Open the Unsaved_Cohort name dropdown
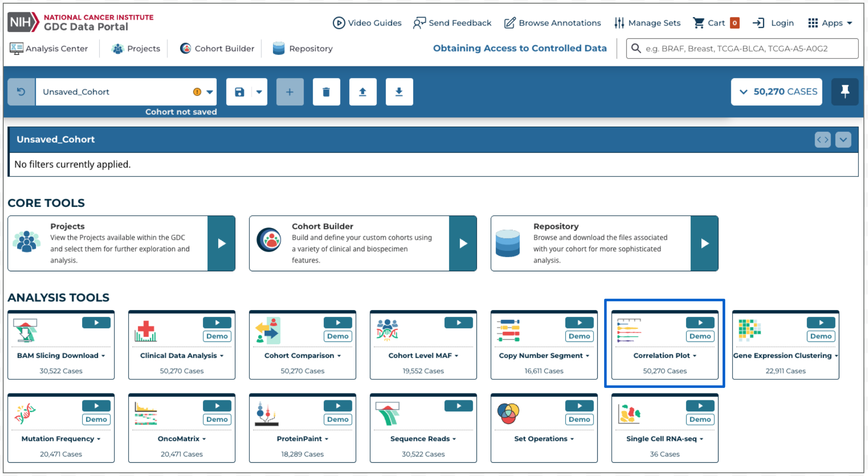 tap(209, 92)
